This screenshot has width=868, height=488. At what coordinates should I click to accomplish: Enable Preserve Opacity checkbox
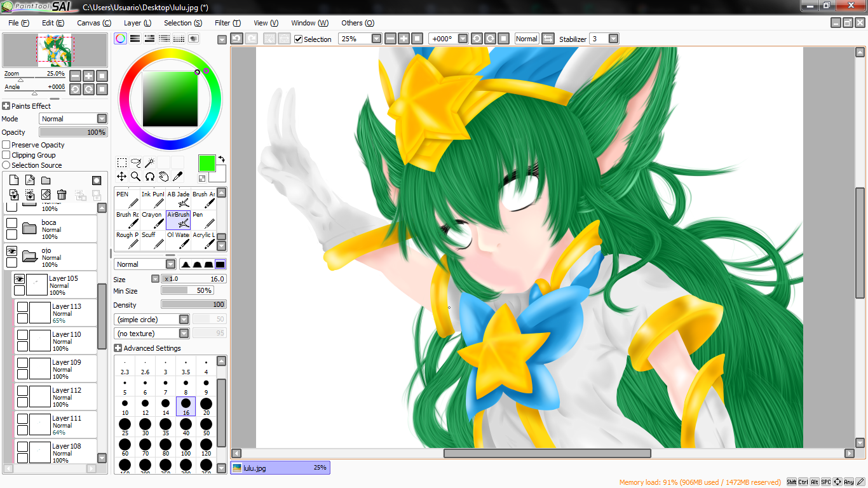click(6, 145)
